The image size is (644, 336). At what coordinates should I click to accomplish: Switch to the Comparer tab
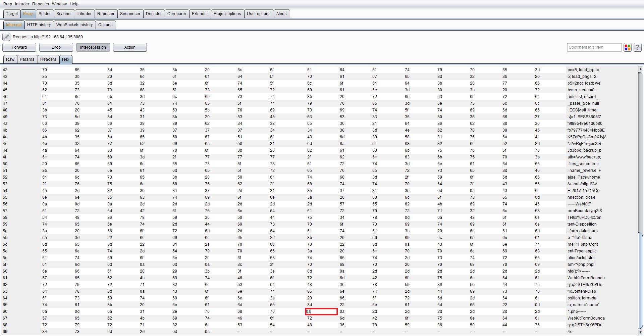177,14
